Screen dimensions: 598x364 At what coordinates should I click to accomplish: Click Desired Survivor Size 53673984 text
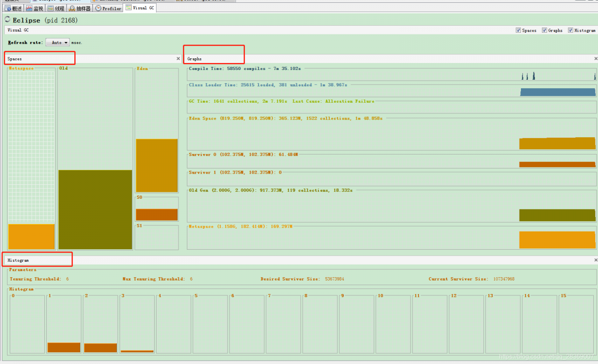pos(302,279)
